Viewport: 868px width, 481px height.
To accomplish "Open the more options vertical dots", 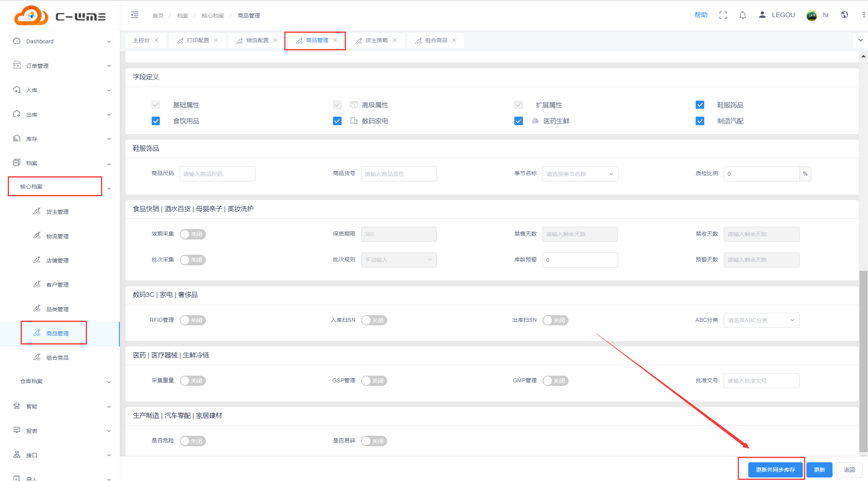I will [864, 15].
